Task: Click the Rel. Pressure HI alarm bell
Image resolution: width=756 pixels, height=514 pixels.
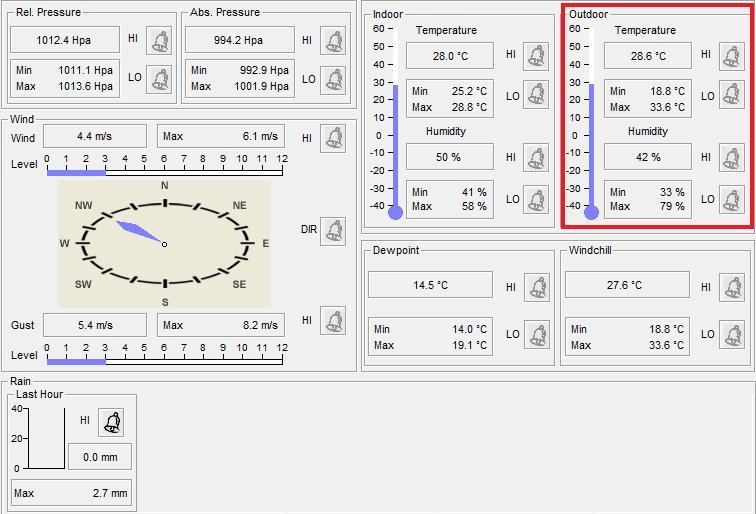Action: [x=159, y=40]
